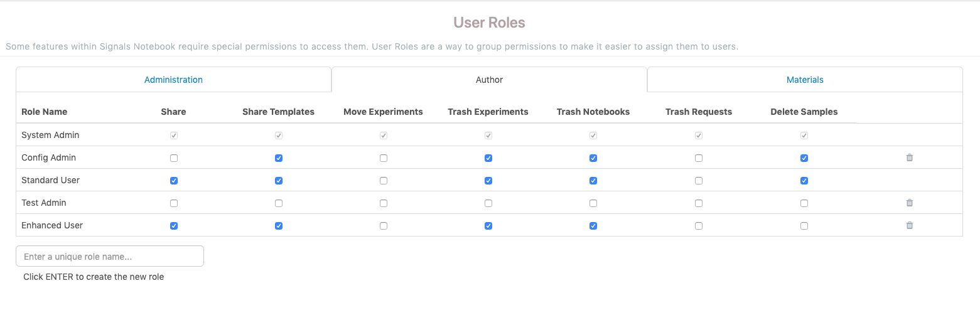Open the Materials tab
This screenshot has height=325, width=980.
pyautogui.click(x=805, y=80)
